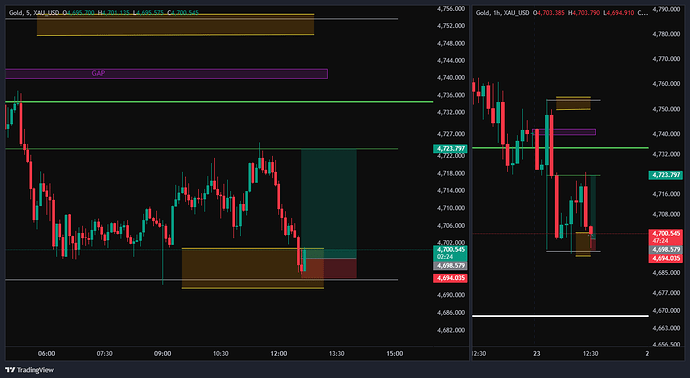Select the red 4,694.035 label on the 1h price axis

click(666, 258)
